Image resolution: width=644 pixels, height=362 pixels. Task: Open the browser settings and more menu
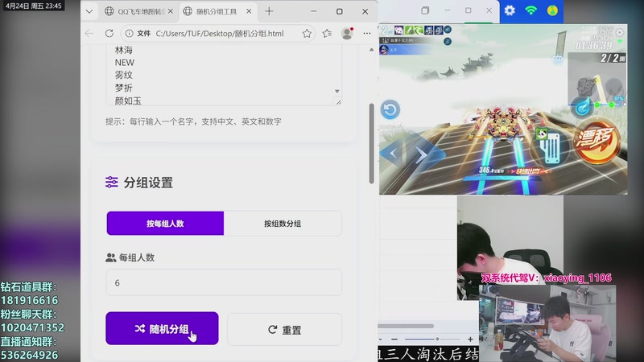[367, 34]
